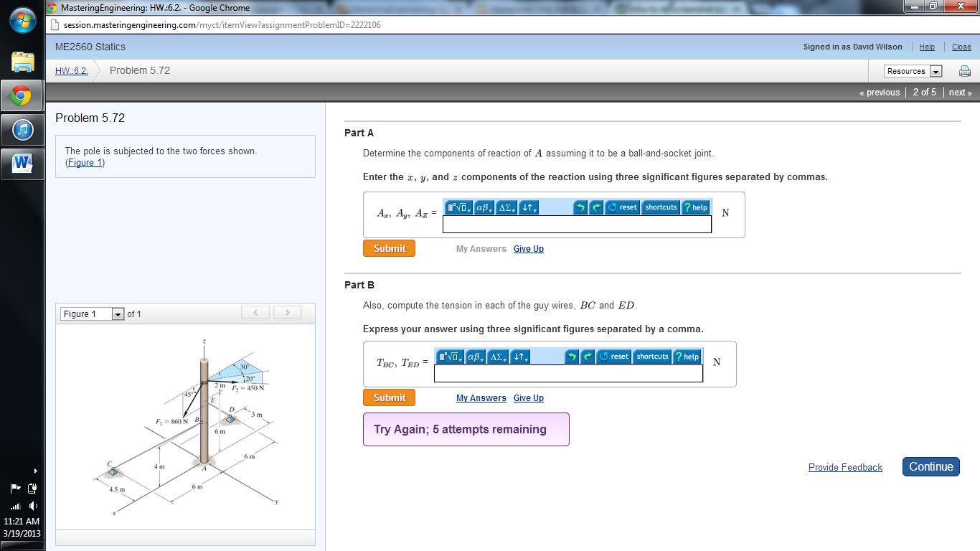Click the figure navigation forward arrow
This screenshot has width=980, height=551.
pos(287,313)
